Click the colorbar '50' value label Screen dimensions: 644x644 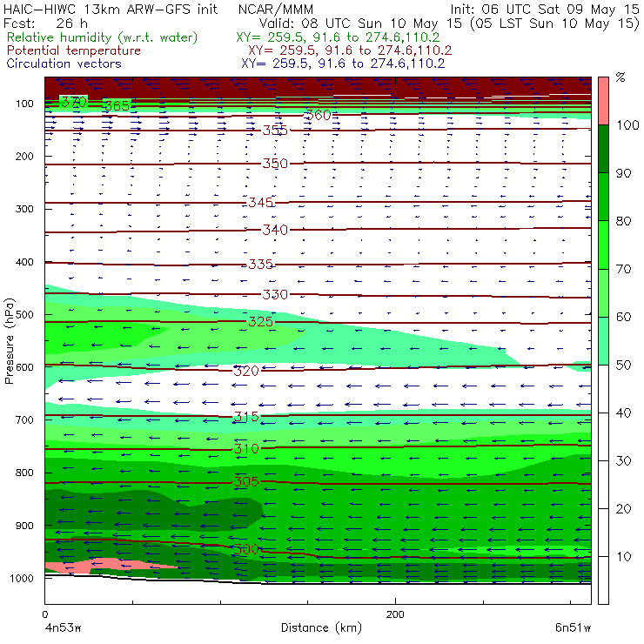click(623, 366)
